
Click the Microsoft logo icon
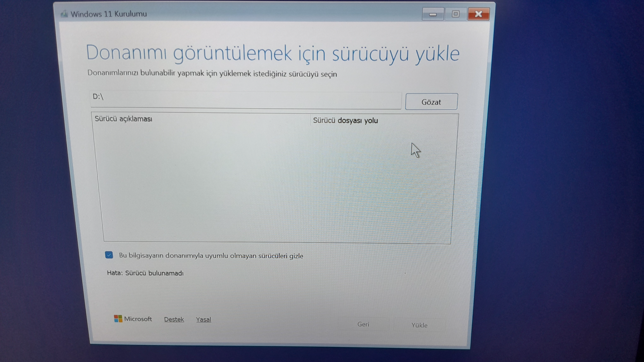point(118,319)
